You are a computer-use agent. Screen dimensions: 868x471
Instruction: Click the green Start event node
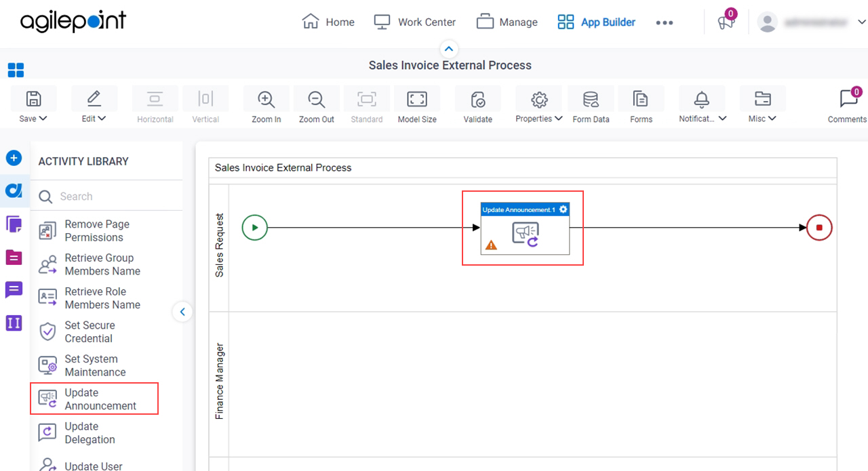[255, 228]
